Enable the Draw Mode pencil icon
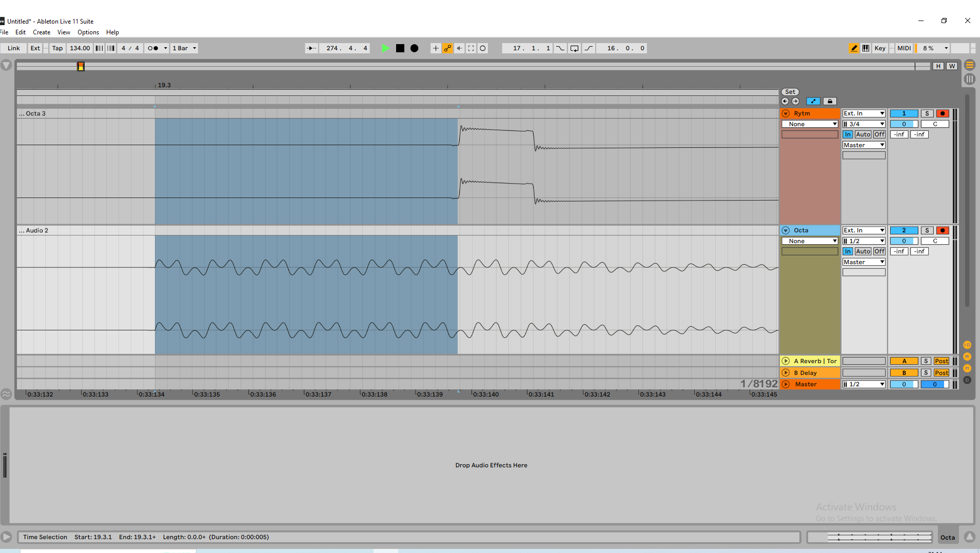980x553 pixels. pyautogui.click(x=854, y=48)
